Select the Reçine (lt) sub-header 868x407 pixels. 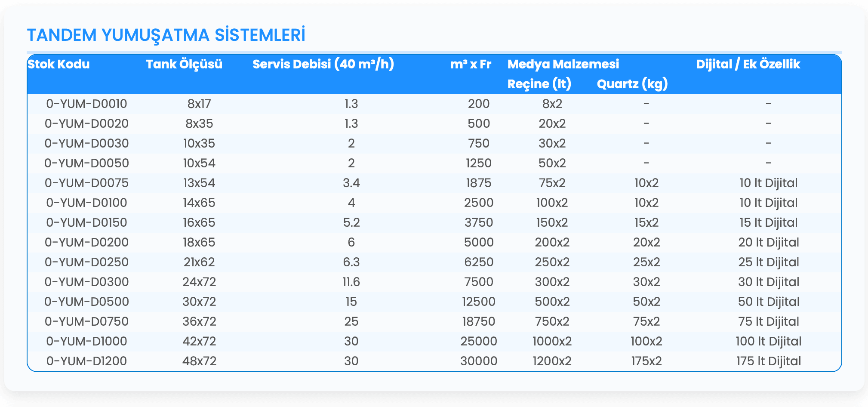[539, 84]
